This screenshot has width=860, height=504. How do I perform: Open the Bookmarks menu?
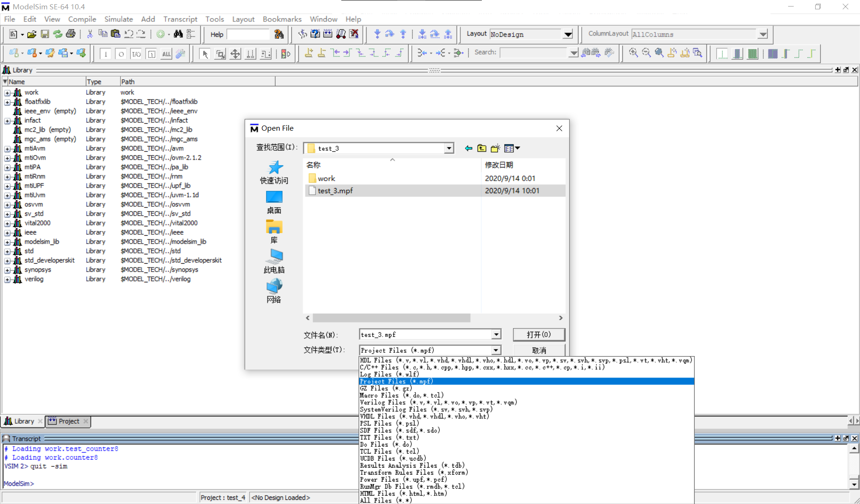[282, 19]
